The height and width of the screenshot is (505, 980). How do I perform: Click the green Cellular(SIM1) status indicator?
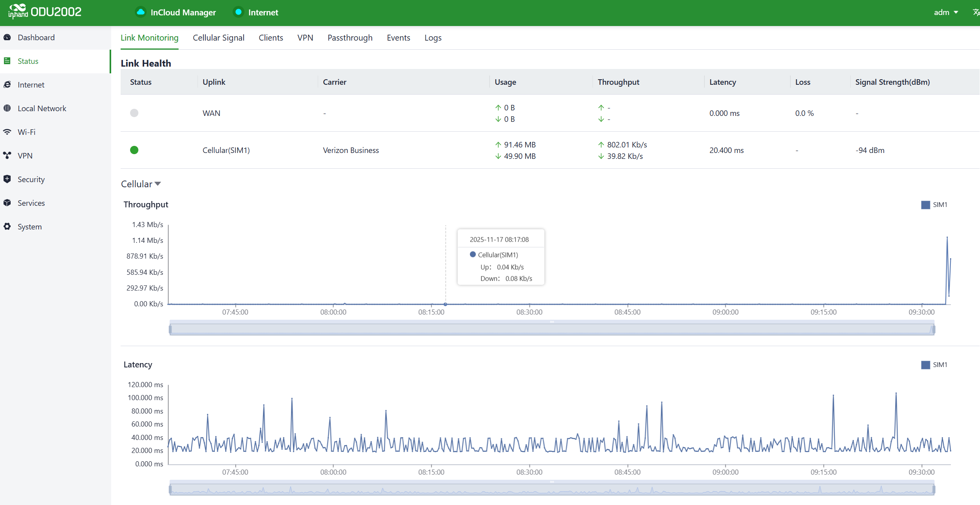134,150
